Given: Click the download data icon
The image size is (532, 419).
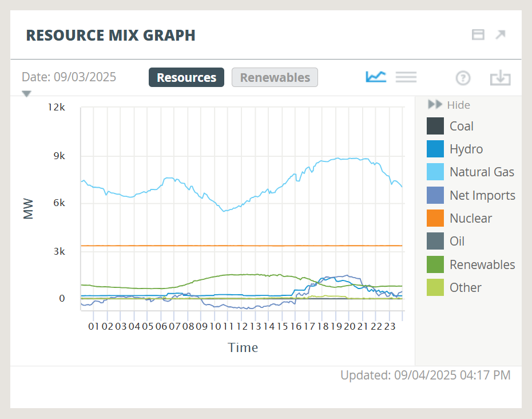Looking at the screenshot, I should [x=500, y=78].
